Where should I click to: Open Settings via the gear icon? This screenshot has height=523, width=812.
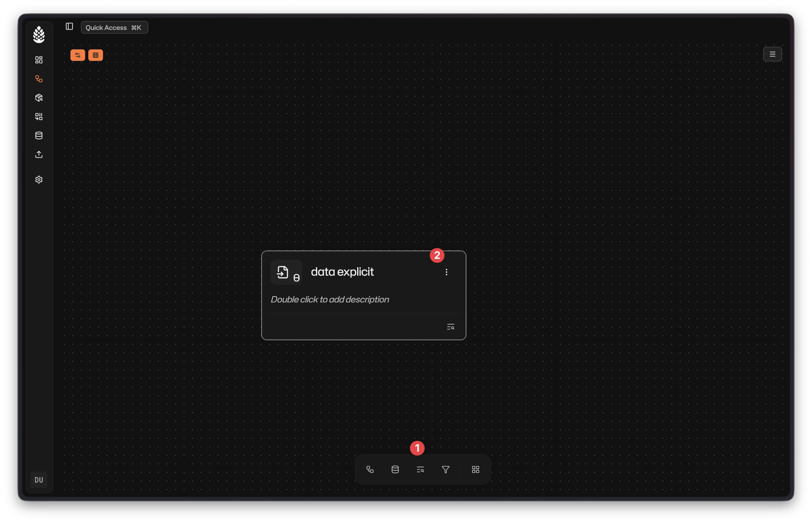pos(39,180)
